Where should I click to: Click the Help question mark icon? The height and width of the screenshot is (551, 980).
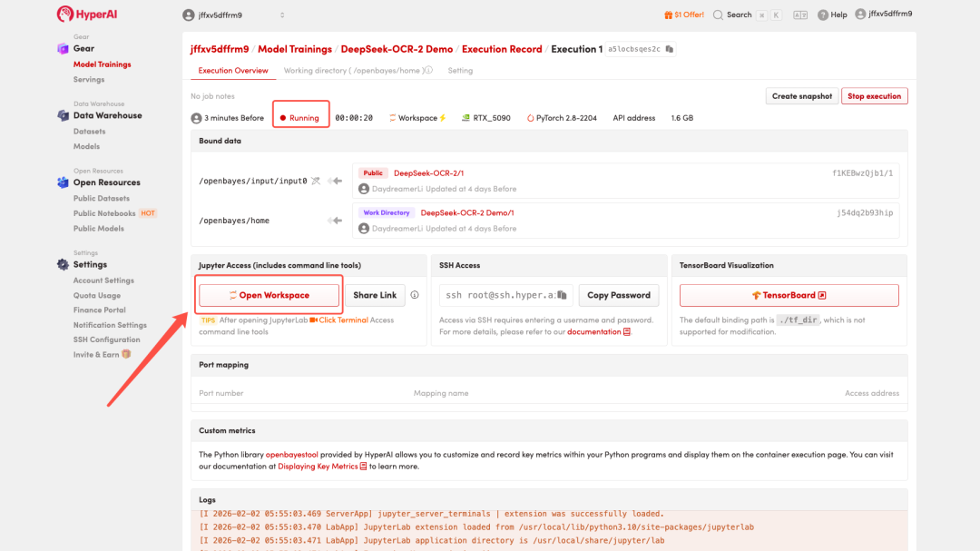[823, 15]
